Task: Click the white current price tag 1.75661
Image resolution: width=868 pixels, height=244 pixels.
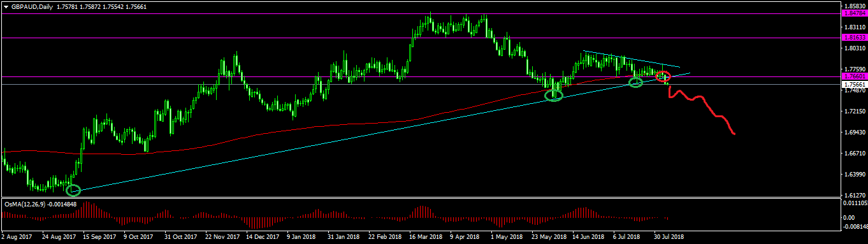Action: pyautogui.click(x=854, y=84)
